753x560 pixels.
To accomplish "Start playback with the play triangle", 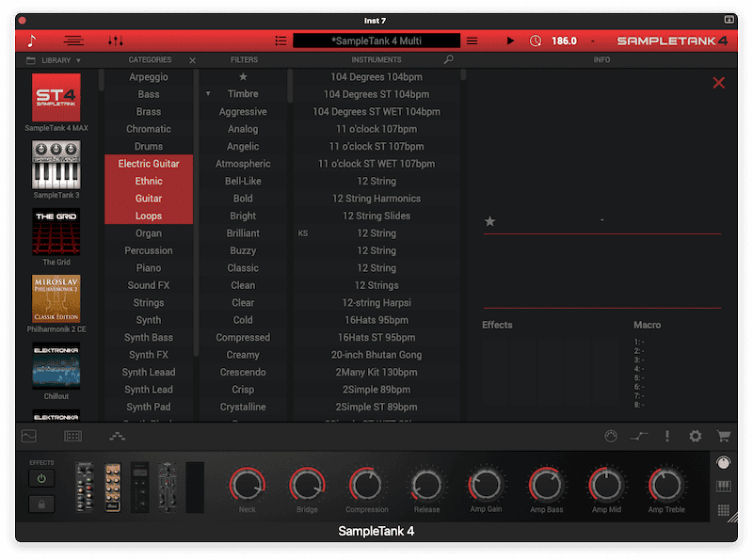I will tap(510, 40).
